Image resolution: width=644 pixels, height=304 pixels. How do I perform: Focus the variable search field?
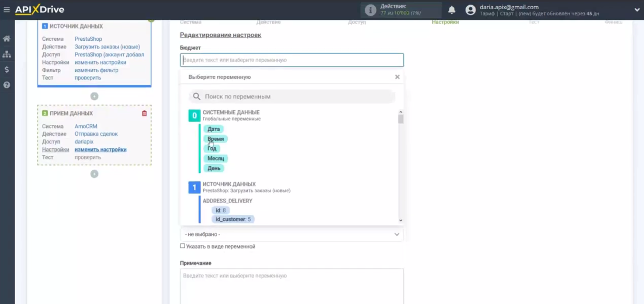(292, 97)
